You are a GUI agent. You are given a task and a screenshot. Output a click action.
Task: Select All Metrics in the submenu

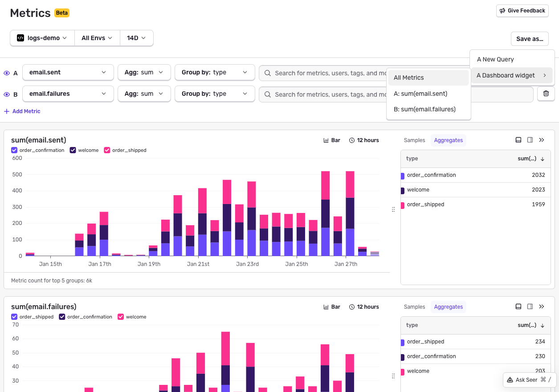coord(428,78)
